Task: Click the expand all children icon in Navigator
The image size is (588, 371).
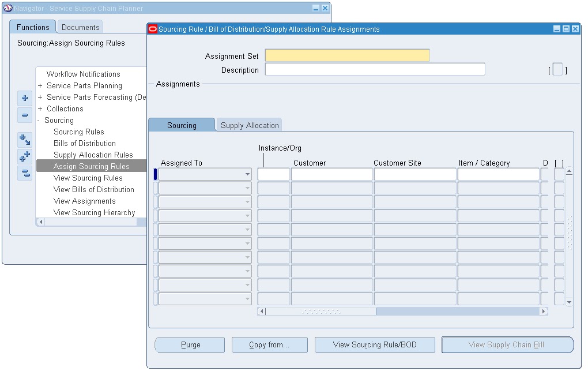Action: click(x=25, y=140)
